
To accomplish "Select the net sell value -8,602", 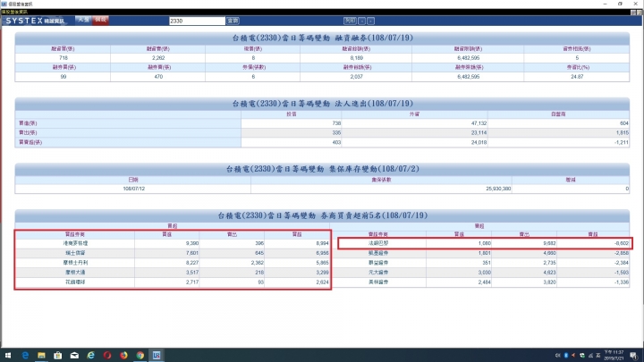I will [621, 243].
